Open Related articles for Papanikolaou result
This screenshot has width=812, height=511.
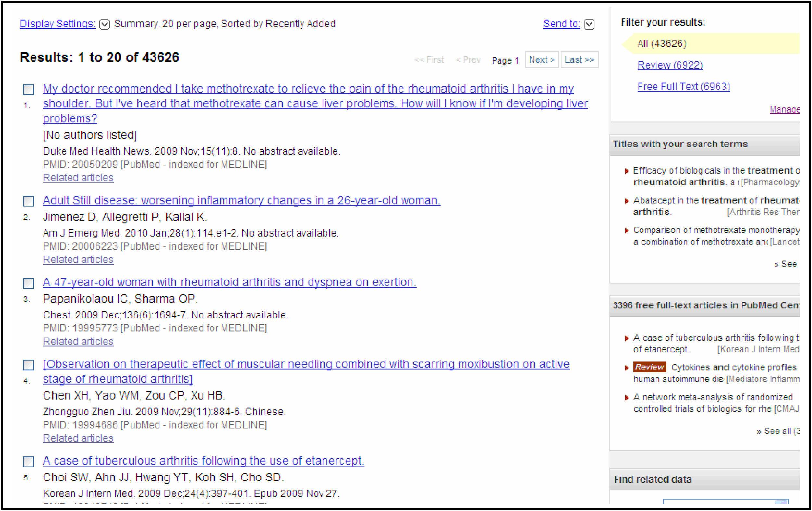(78, 342)
